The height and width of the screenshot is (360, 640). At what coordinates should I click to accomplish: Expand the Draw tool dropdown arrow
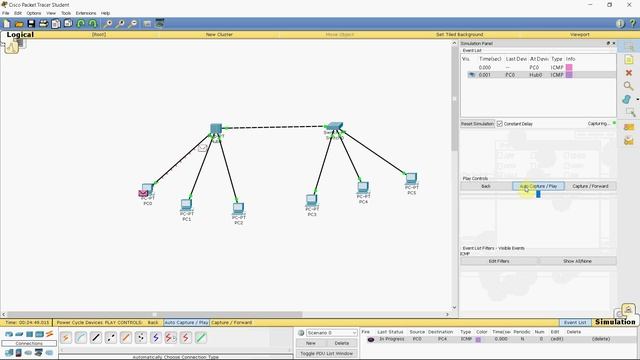tap(638, 99)
